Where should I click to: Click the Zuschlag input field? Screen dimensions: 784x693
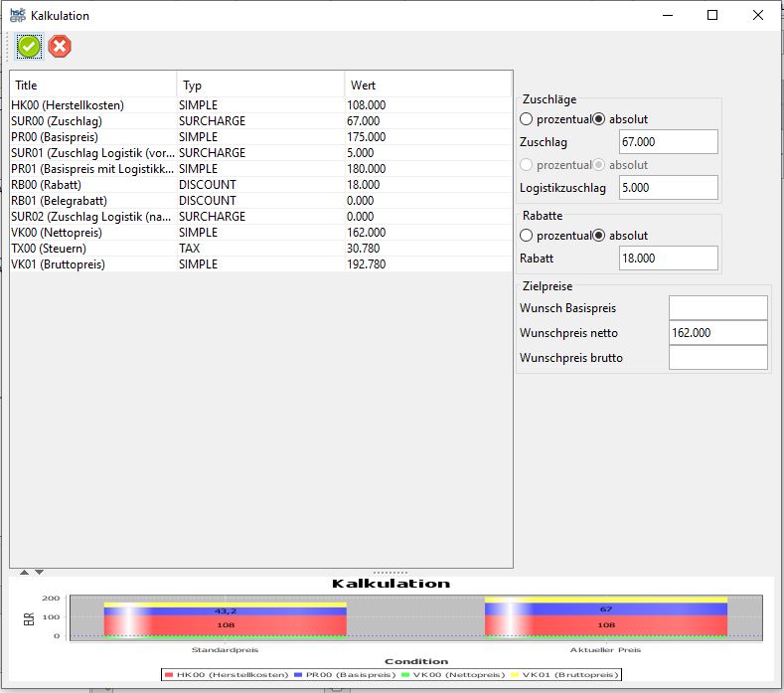[x=668, y=142]
